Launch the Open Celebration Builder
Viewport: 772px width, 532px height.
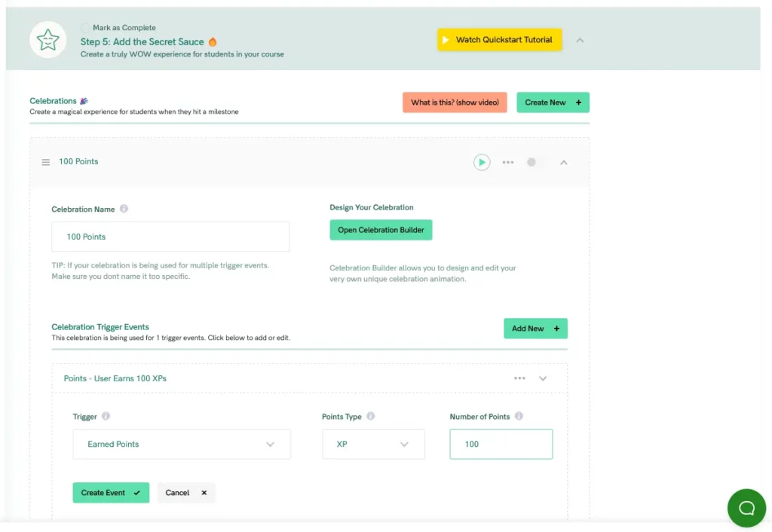[381, 230]
